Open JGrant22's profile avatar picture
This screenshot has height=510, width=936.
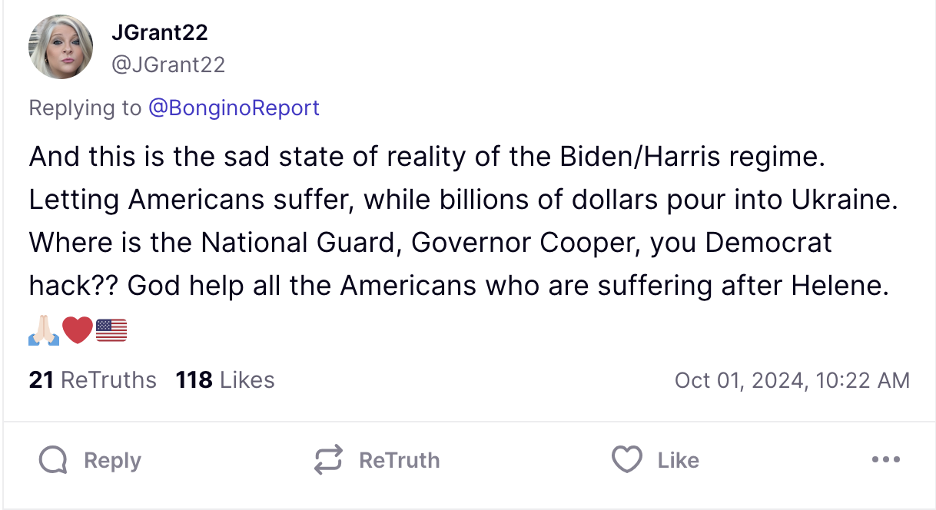[x=62, y=49]
